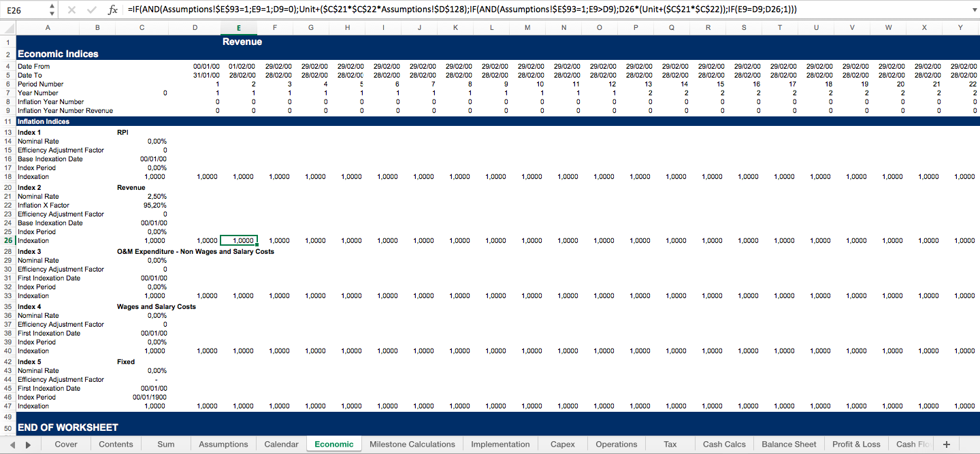Select 'Wages and Salary Costs' cell
Image resolution: width=980 pixels, height=454 pixels.
[157, 306]
